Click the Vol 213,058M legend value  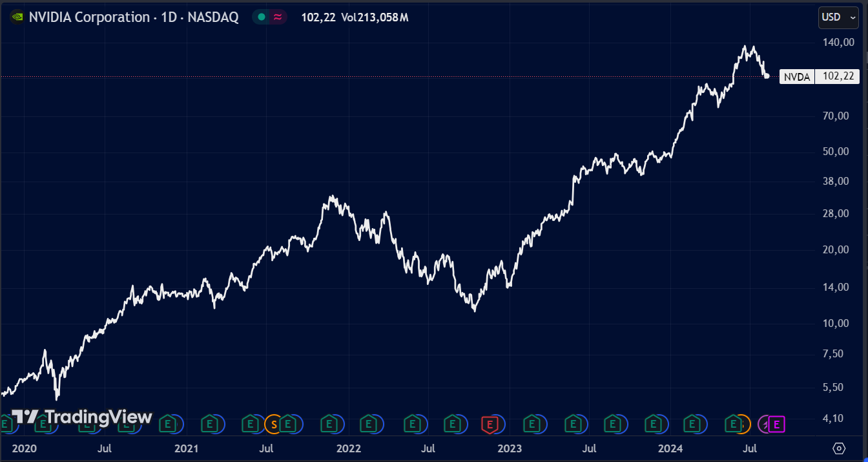click(375, 17)
